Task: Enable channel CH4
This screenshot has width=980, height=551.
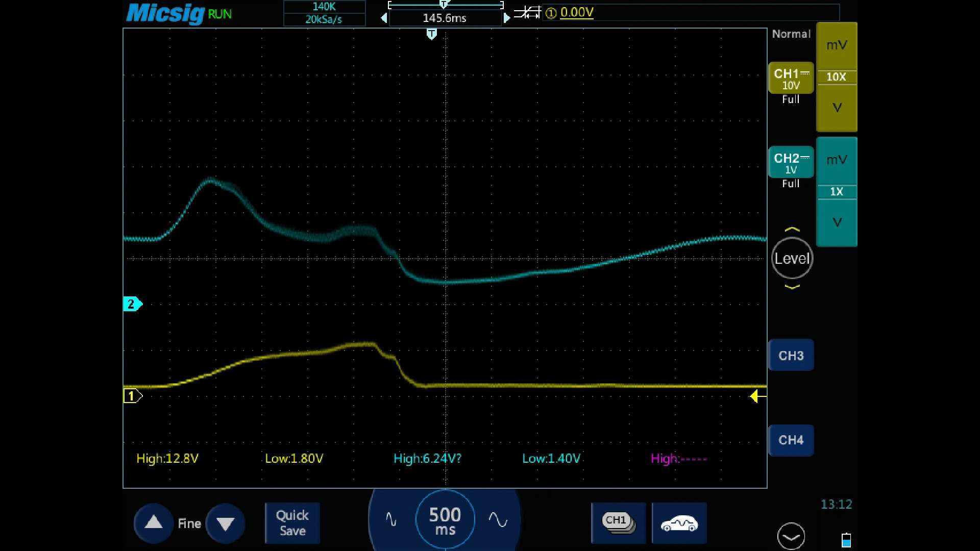Action: pyautogui.click(x=791, y=440)
